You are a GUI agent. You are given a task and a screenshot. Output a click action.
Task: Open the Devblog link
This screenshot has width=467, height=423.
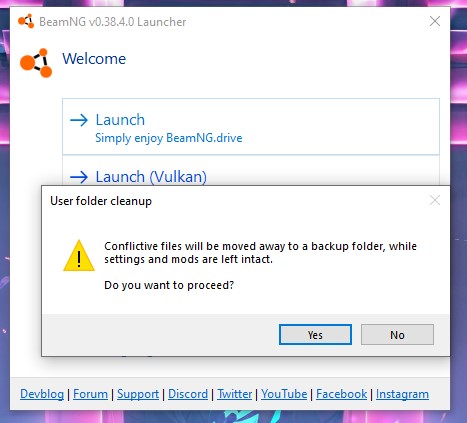tap(42, 394)
